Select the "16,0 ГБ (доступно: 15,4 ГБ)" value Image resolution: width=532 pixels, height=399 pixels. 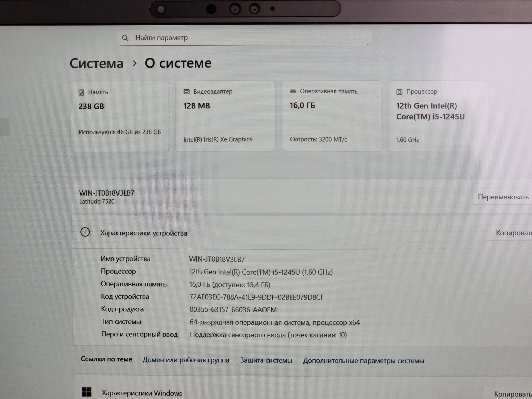point(230,285)
